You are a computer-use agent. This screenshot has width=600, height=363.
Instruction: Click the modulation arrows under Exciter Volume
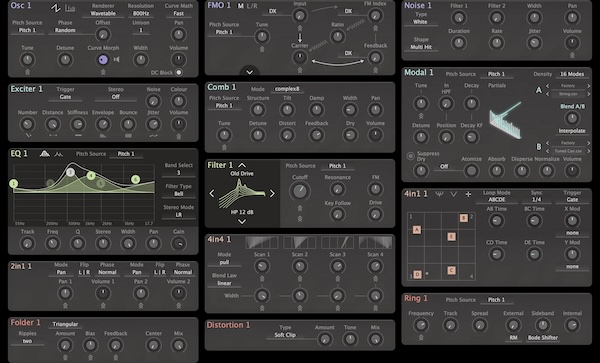[x=179, y=136]
